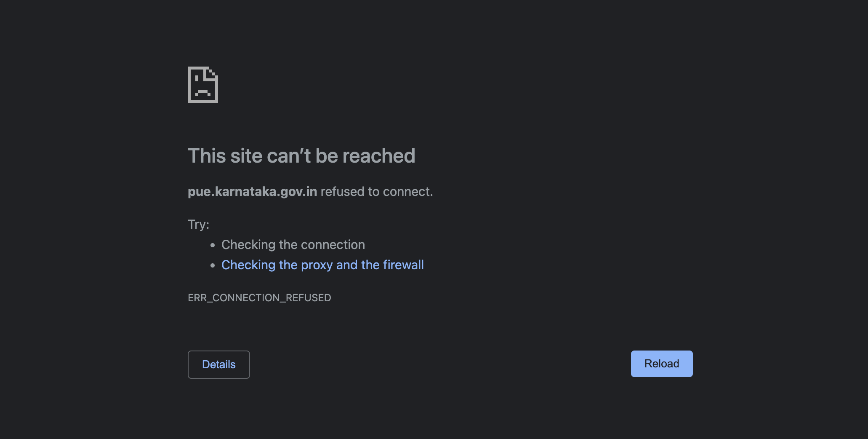Follow the "Checking the proxy and the firewall" link
Image resolution: width=868 pixels, height=439 pixels.
point(322,265)
